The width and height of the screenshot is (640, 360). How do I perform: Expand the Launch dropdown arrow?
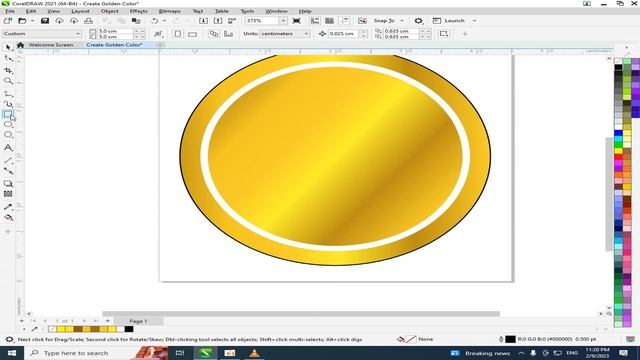tap(474, 21)
